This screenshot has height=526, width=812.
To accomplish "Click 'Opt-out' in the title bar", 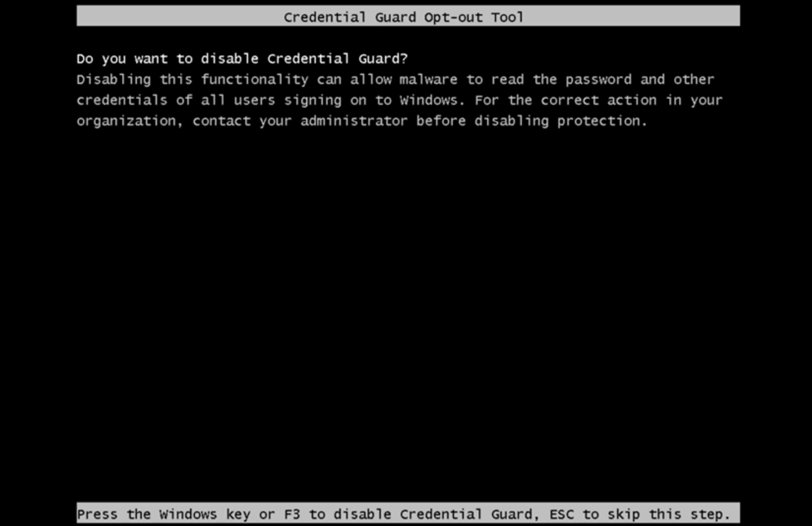I will (x=453, y=17).
